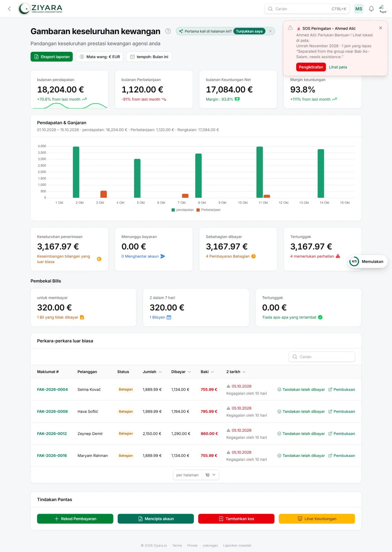Toggle pendapatan series in chart legend
The width and height of the screenshot is (392, 552).
(183, 210)
